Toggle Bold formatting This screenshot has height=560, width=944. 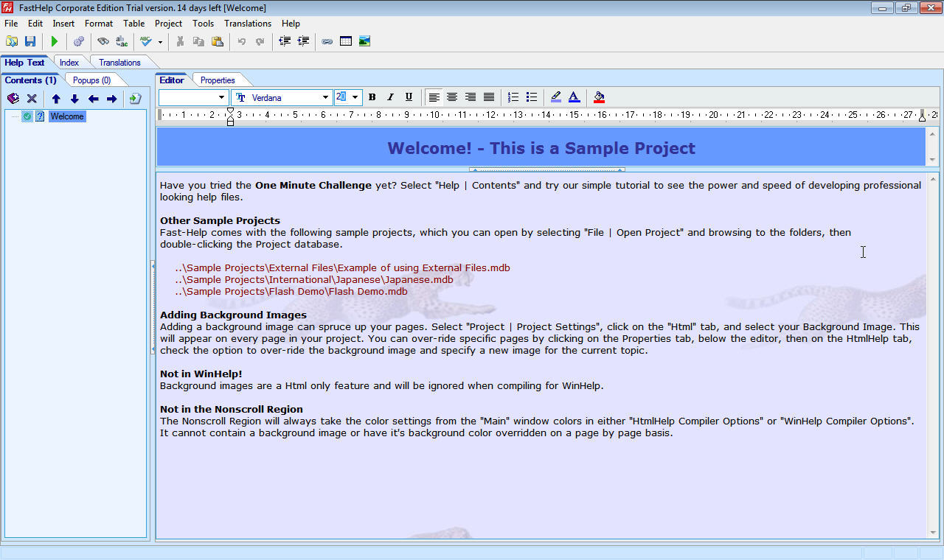[x=372, y=97]
